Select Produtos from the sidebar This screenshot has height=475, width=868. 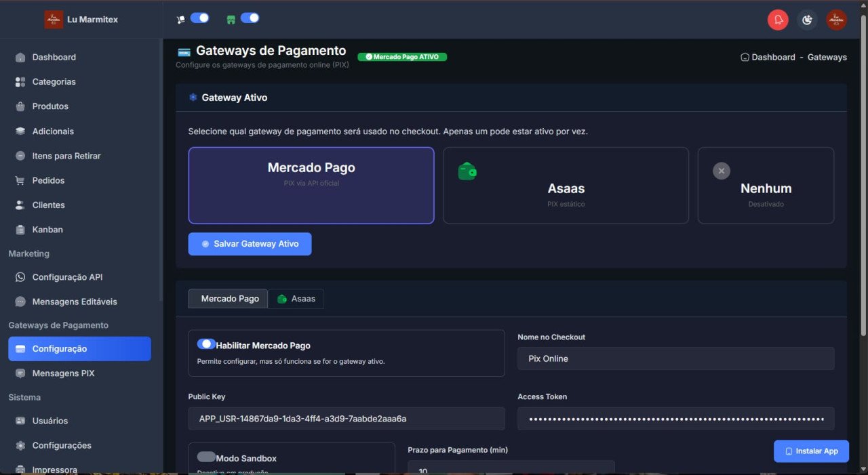coord(50,106)
